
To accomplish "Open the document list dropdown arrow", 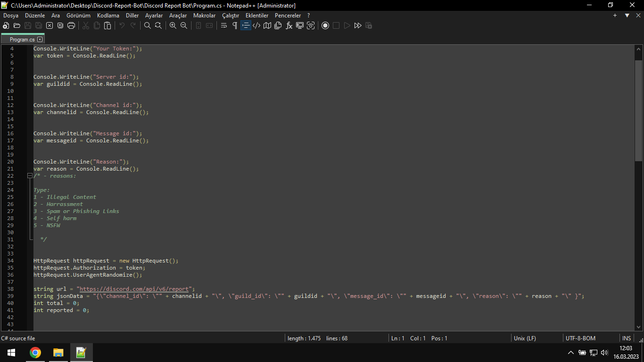I will pyautogui.click(x=627, y=16).
